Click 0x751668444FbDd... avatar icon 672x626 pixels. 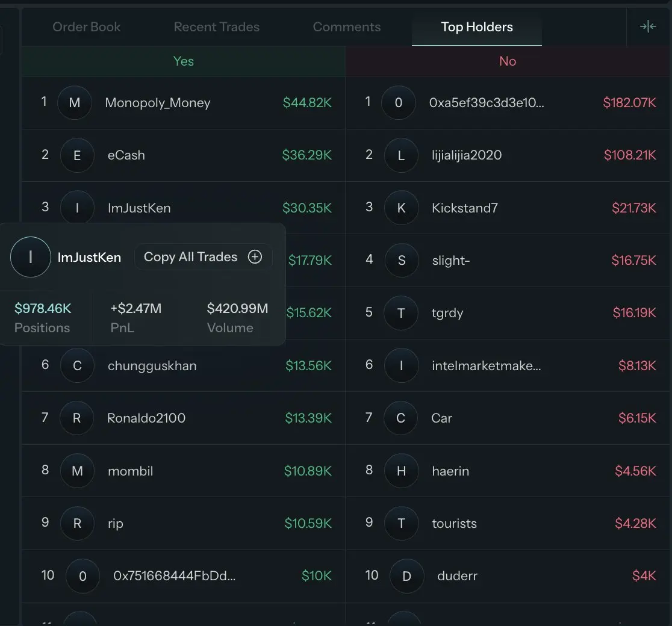pos(82,576)
